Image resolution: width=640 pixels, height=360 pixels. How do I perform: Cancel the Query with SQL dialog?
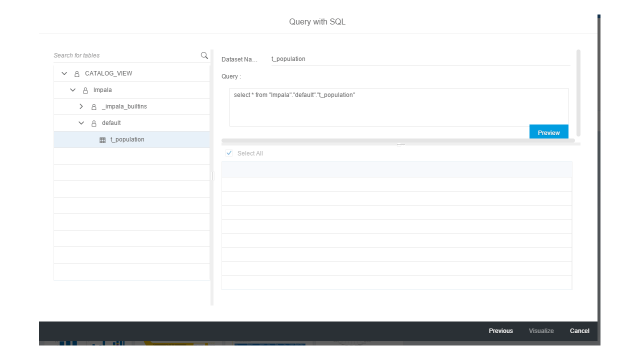click(x=579, y=331)
